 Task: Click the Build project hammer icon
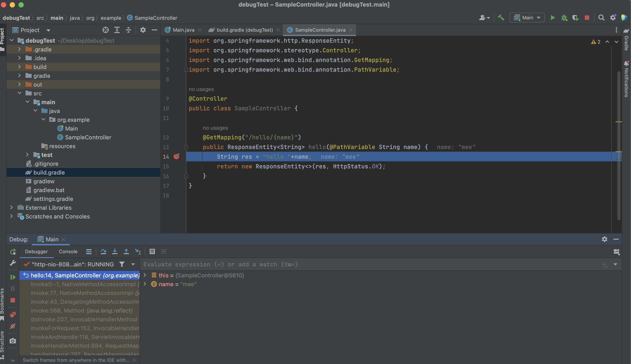501,18
